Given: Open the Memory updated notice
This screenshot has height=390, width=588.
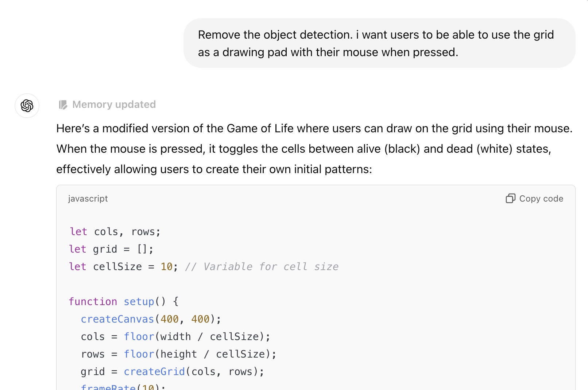Looking at the screenshot, I should [114, 105].
